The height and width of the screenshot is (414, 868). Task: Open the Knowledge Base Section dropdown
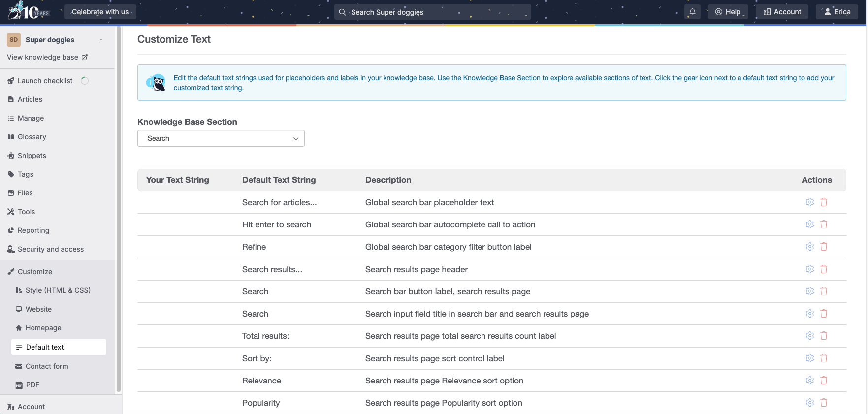(x=221, y=138)
